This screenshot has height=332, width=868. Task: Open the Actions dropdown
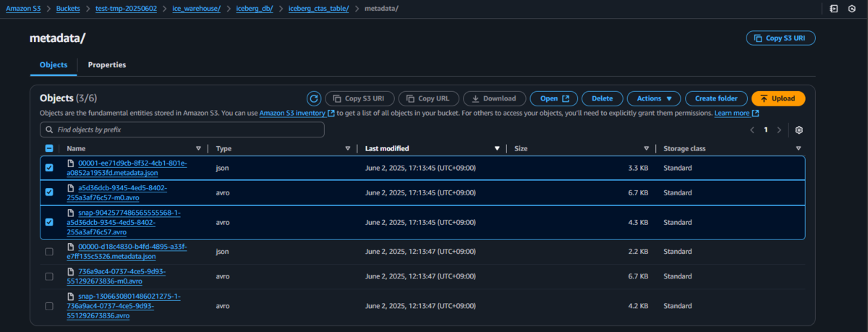click(x=654, y=98)
